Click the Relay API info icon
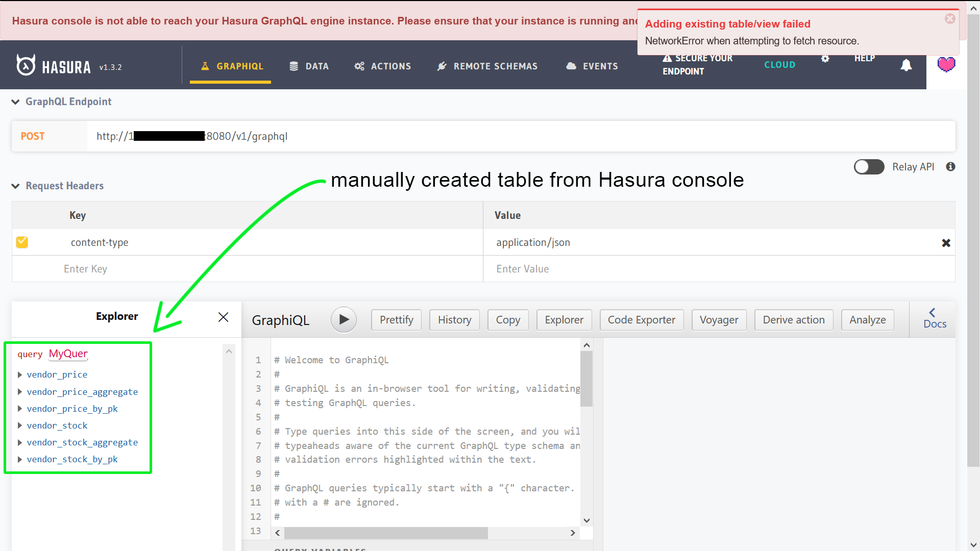980x551 pixels. pyautogui.click(x=951, y=167)
